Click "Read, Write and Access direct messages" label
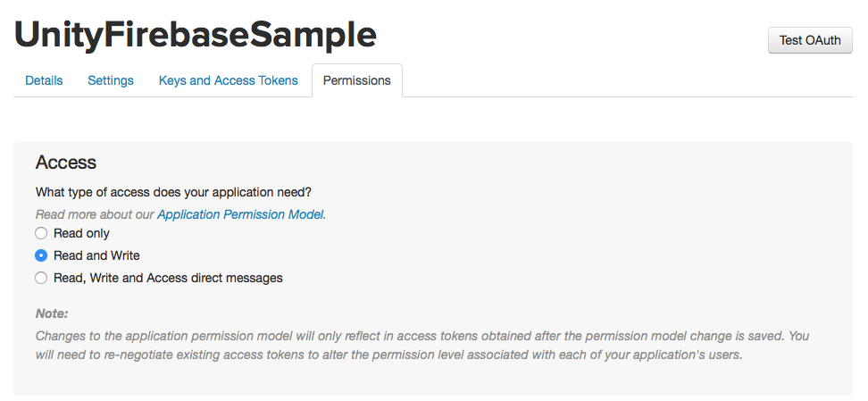The image size is (868, 401). pos(168,278)
